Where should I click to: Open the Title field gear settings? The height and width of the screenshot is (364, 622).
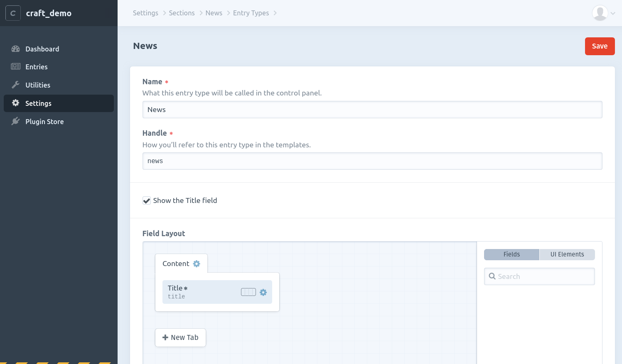click(x=263, y=292)
